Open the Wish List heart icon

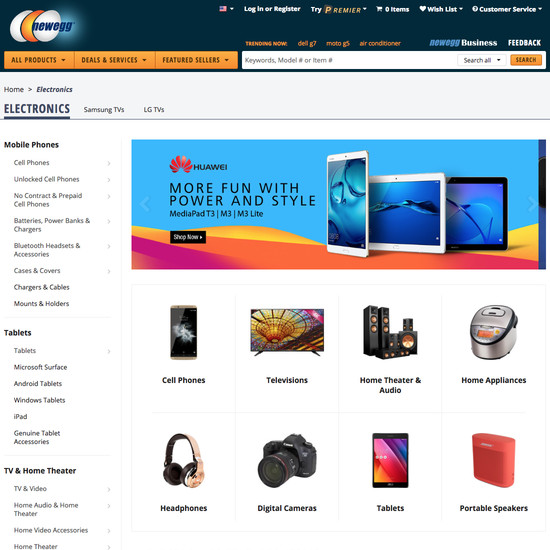tap(423, 9)
